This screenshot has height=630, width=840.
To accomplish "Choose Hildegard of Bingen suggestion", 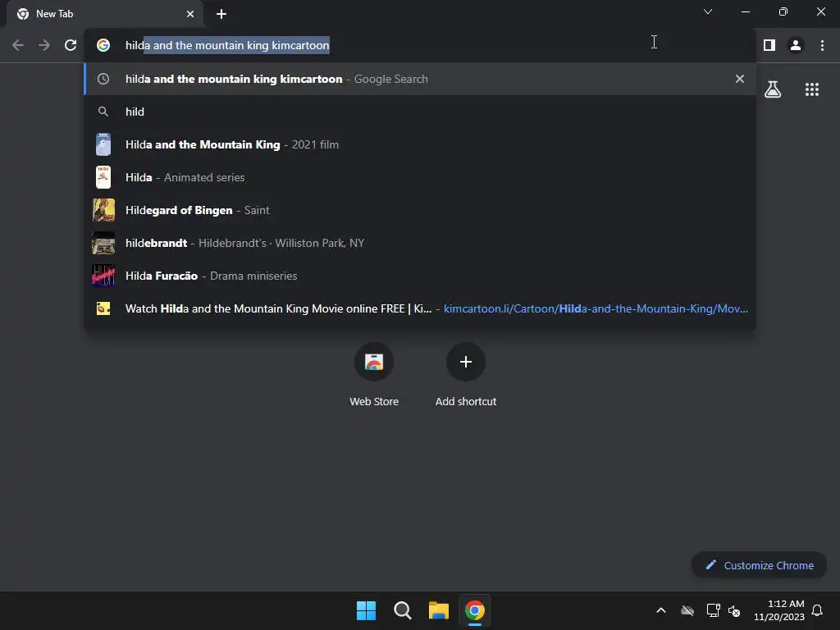I will (x=420, y=210).
